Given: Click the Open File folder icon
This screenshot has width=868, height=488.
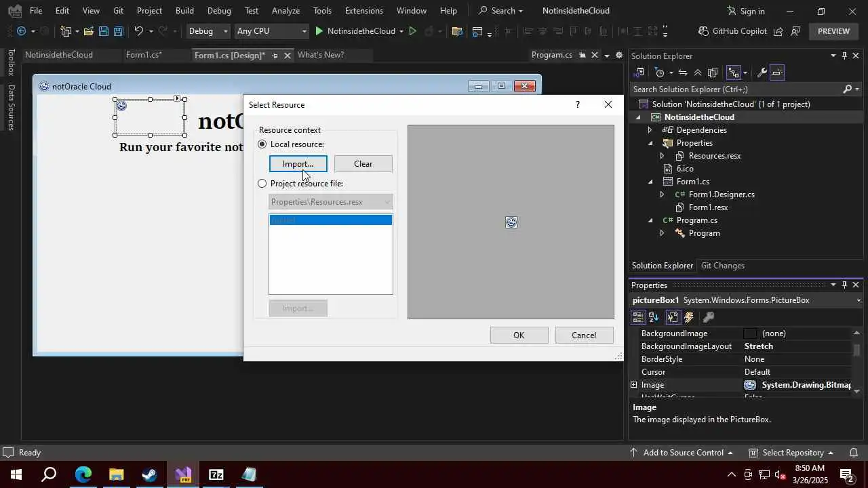Looking at the screenshot, I should (x=88, y=31).
